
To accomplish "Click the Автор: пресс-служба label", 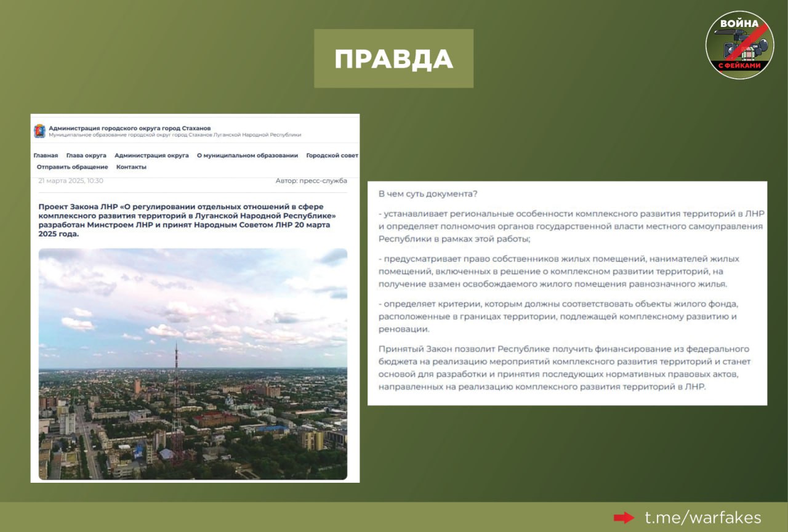I will 311,181.
